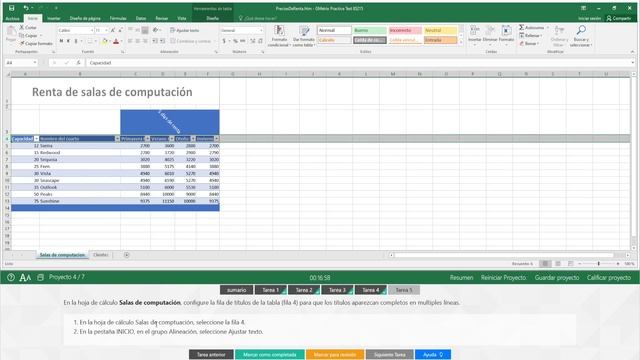The image size is (640, 360).
Task: Open the font name dropdown (Calibri)
Action: [91, 30]
